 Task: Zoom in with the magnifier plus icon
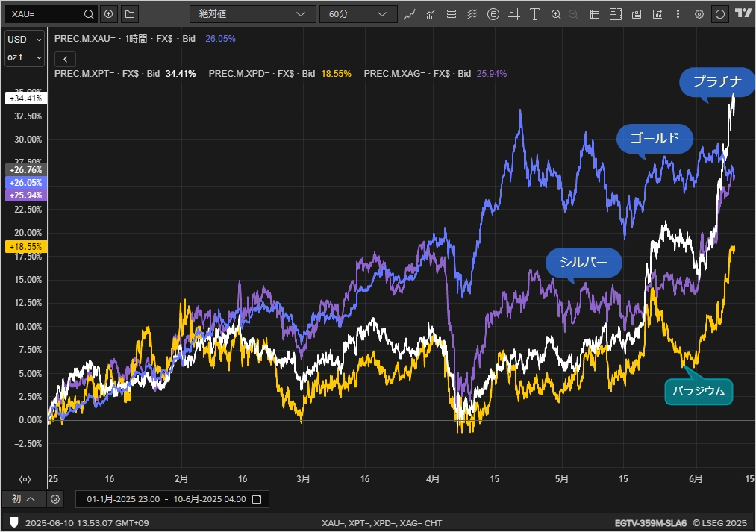556,14
